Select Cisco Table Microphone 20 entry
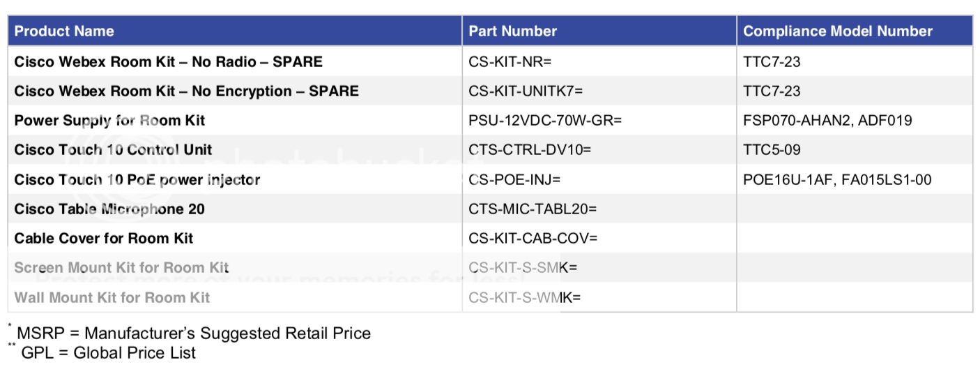This screenshot has width=980, height=374. pyautogui.click(x=109, y=209)
